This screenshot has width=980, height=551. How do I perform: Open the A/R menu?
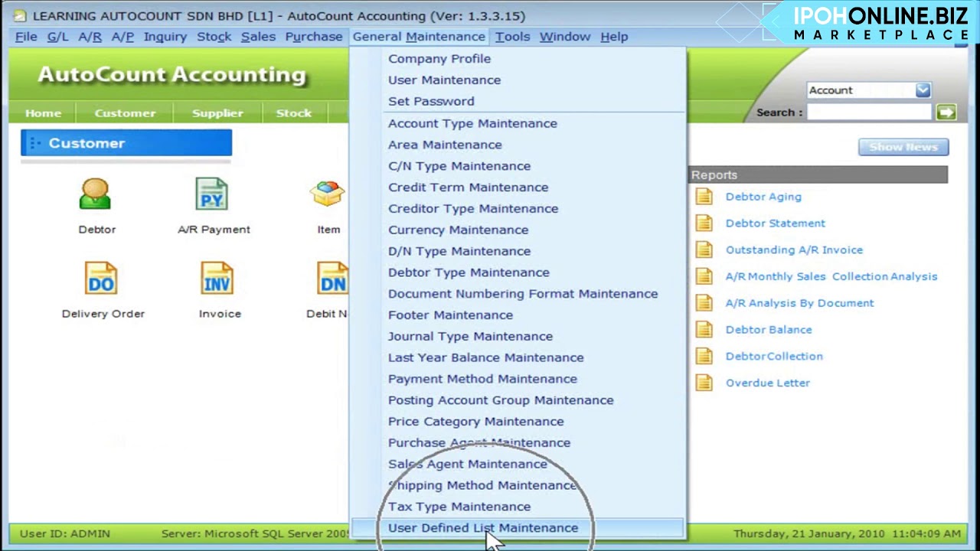click(90, 37)
